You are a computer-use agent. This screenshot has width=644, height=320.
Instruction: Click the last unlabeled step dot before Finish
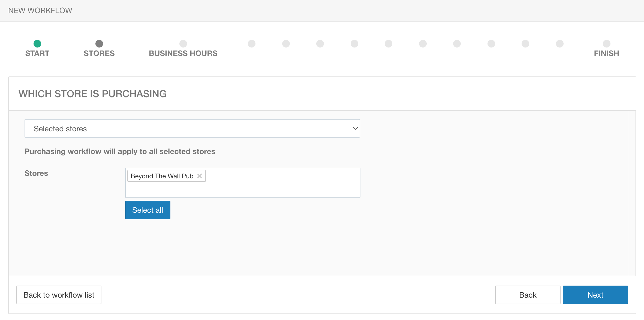[559, 44]
